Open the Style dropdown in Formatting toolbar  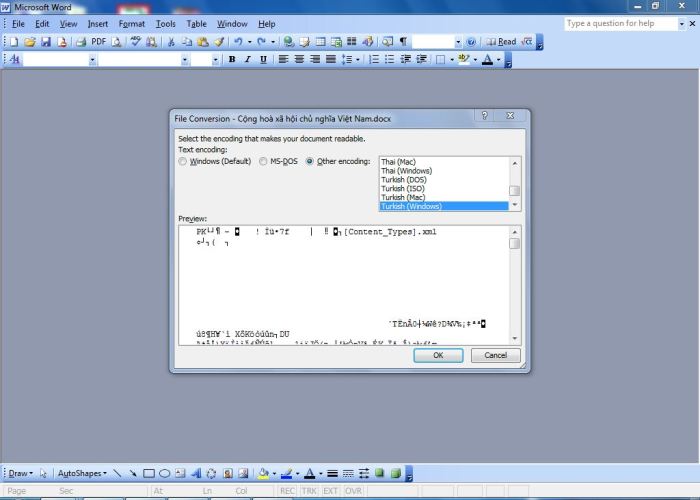pos(92,59)
